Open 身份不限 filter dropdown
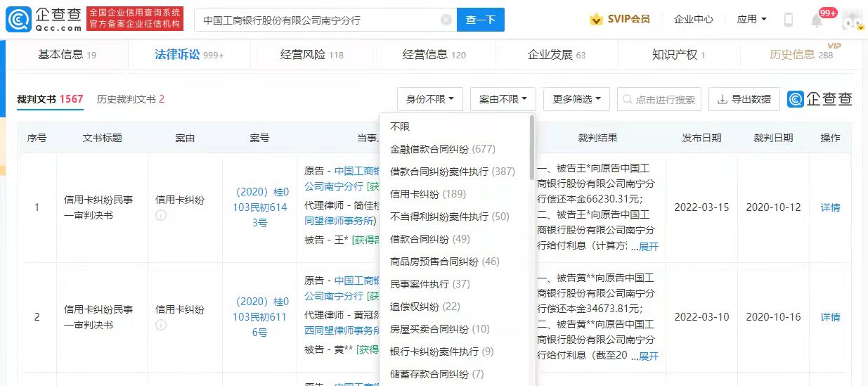 pyautogui.click(x=429, y=99)
